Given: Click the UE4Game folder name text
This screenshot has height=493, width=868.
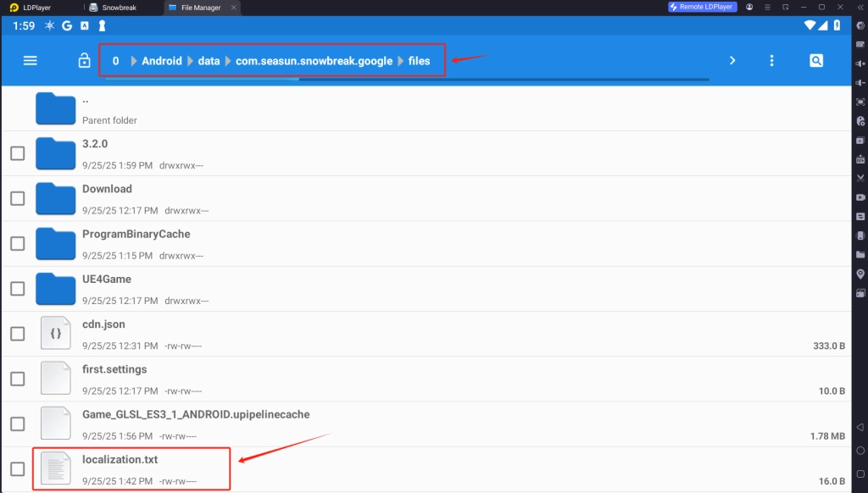Looking at the screenshot, I should point(107,280).
